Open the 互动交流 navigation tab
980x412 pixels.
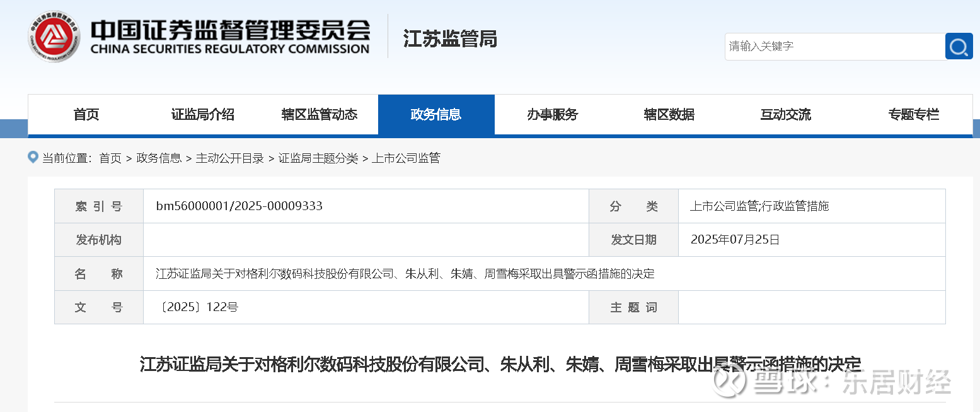(x=786, y=114)
